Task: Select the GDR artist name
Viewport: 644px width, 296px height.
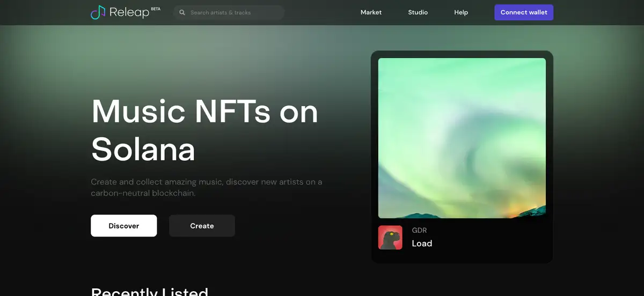Action: (x=419, y=230)
